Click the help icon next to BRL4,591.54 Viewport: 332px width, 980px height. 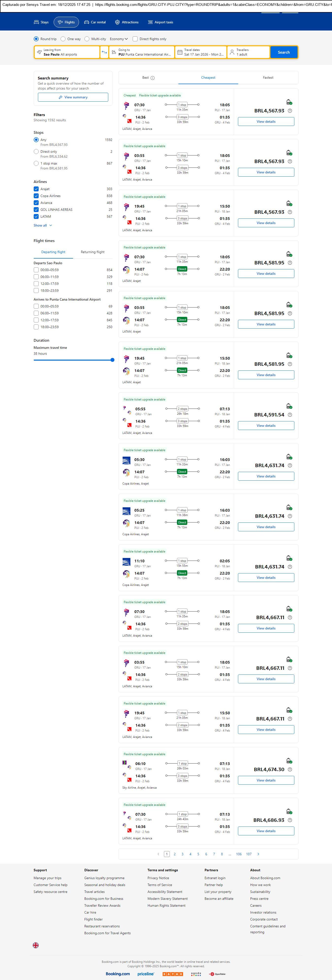(290, 415)
